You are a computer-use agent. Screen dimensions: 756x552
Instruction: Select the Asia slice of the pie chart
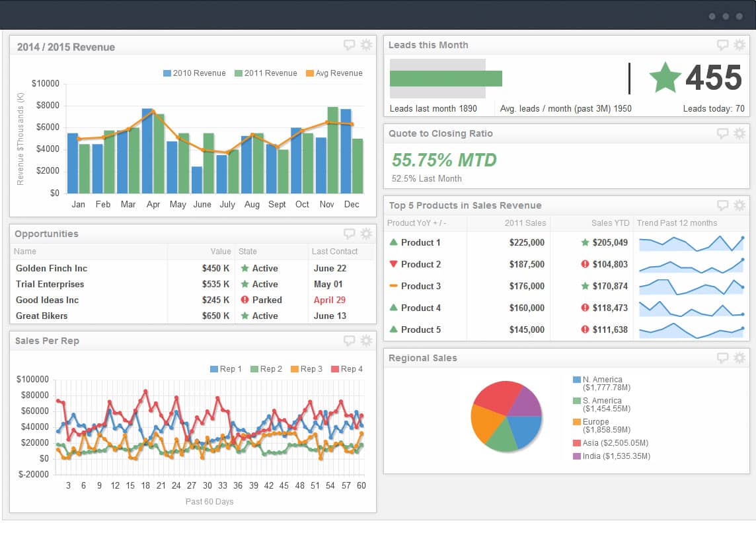click(x=496, y=397)
